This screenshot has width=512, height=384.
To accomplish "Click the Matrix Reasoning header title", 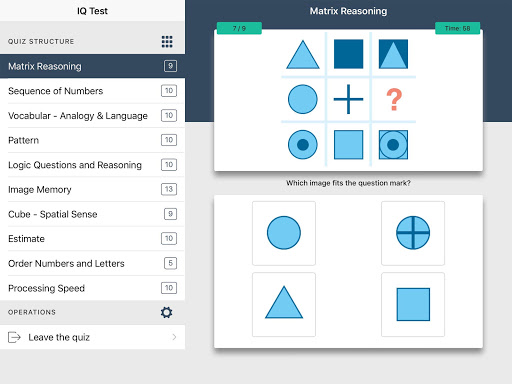I will click(348, 11).
